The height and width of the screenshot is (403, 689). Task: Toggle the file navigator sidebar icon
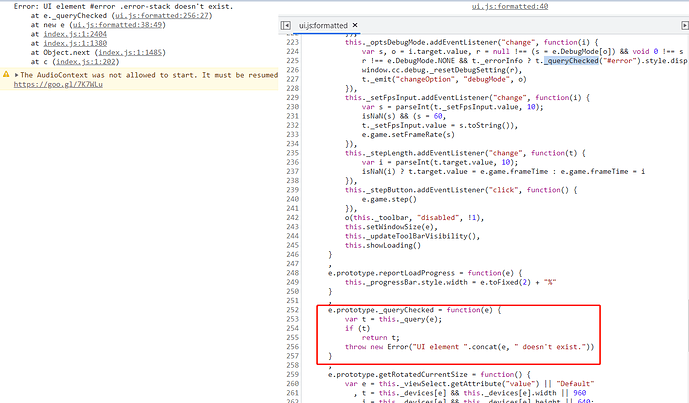(286, 25)
